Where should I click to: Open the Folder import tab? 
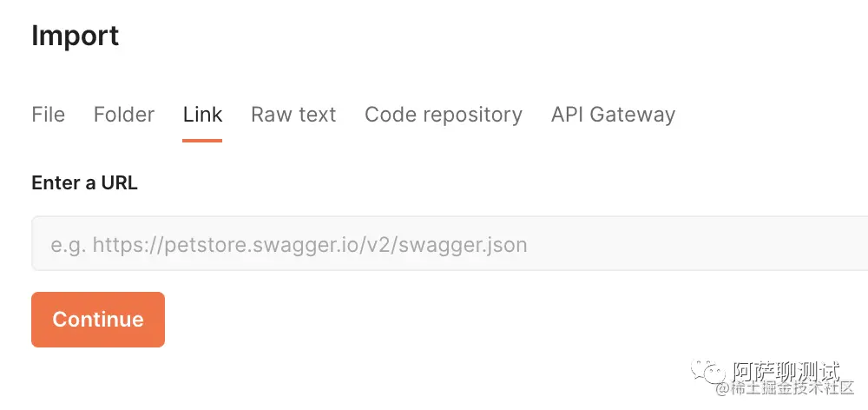[x=124, y=115]
